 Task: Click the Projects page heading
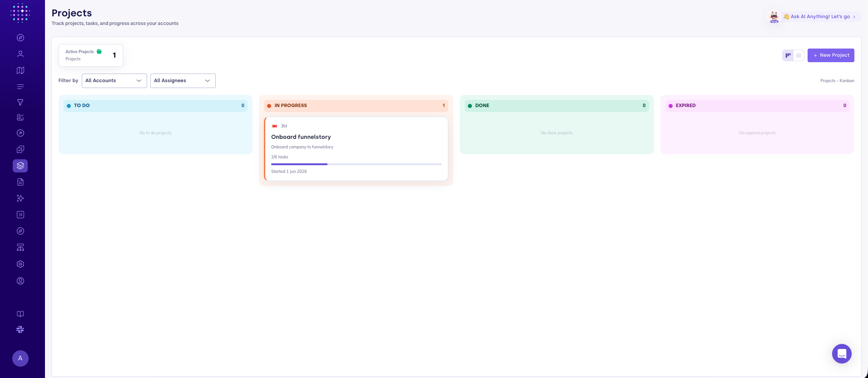pyautogui.click(x=72, y=13)
